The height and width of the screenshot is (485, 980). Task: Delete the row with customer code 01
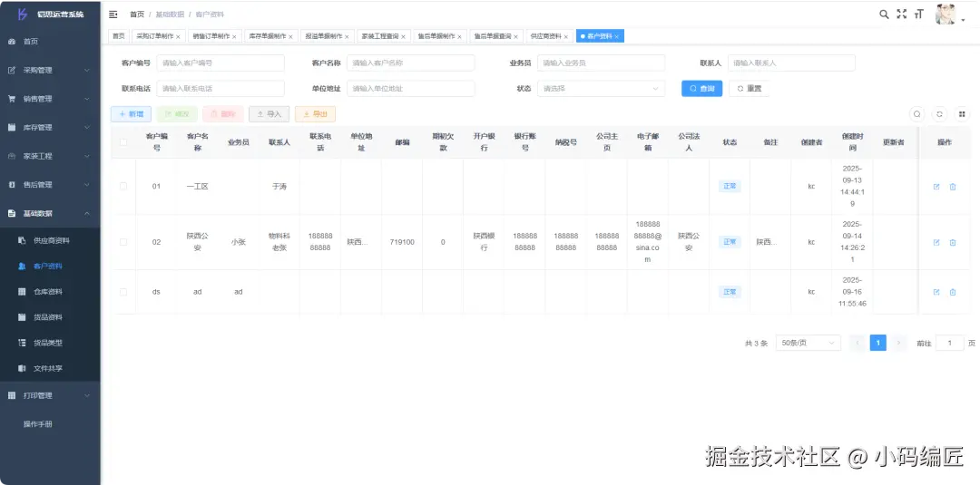coord(953,187)
